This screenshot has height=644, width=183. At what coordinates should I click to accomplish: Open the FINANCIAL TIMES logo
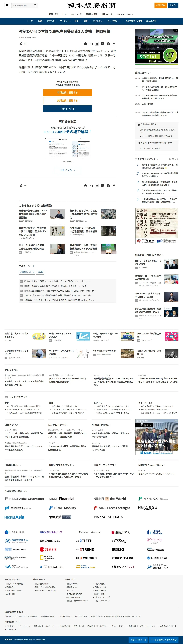click(108, 517)
